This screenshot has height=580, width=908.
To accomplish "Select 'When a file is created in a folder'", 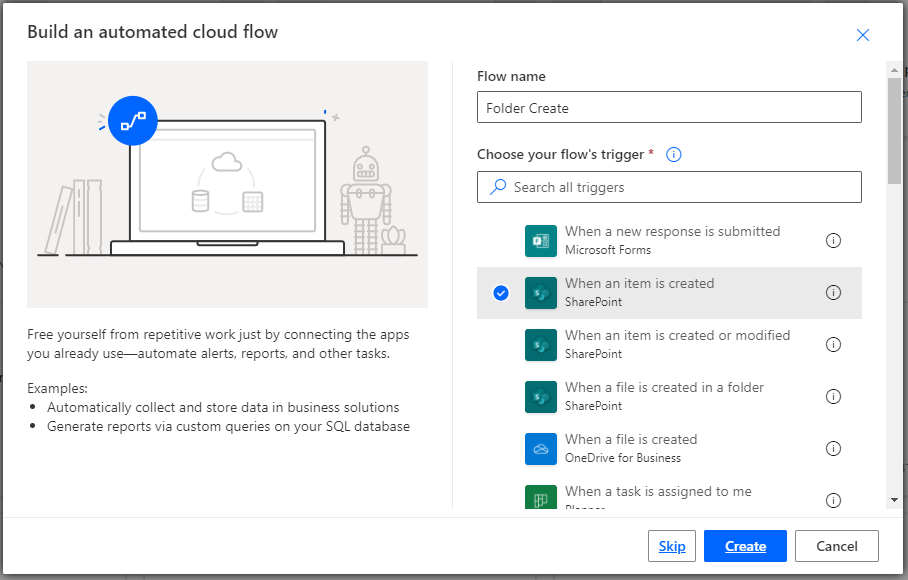I will (x=664, y=396).
